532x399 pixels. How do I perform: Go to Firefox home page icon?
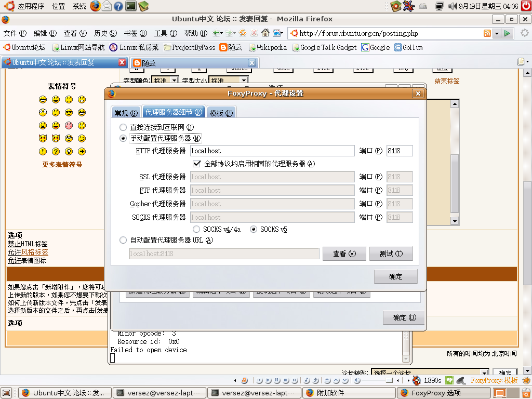[265, 33]
